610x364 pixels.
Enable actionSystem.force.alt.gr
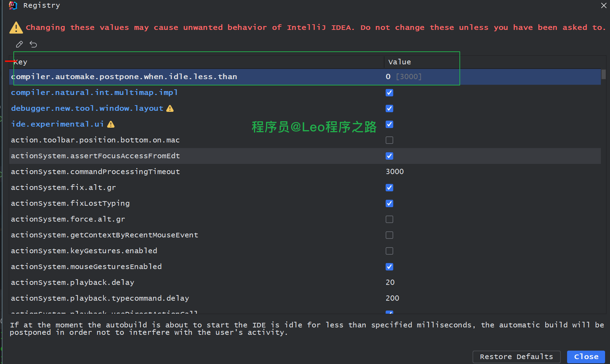coord(389,219)
